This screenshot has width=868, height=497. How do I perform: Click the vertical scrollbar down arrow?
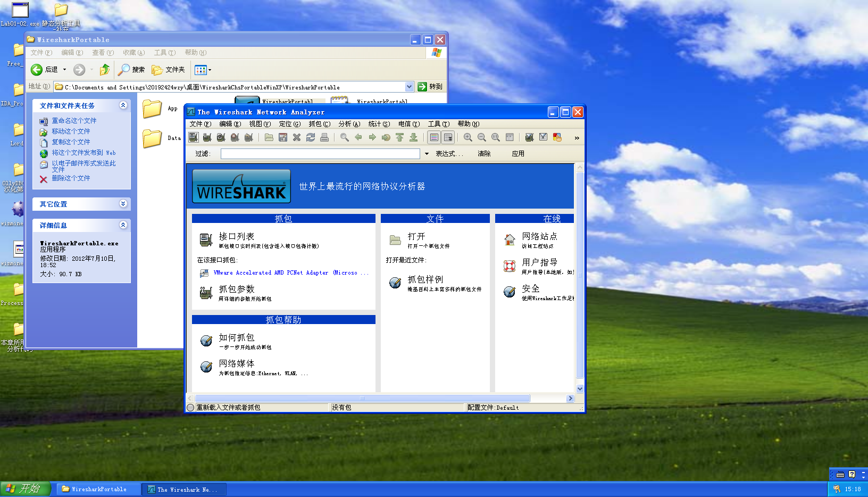(x=580, y=389)
